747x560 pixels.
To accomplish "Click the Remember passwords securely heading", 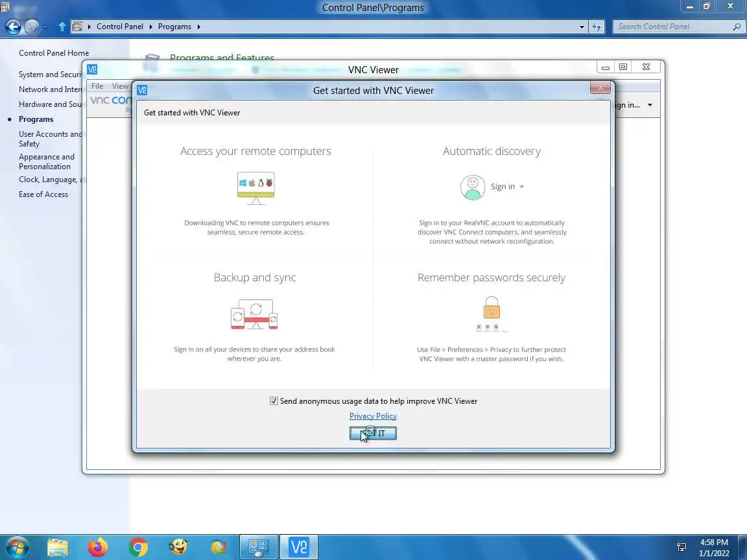I will click(491, 277).
